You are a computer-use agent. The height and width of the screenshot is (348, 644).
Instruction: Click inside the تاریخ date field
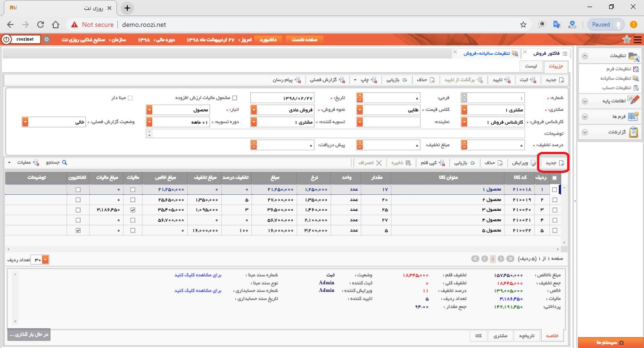[x=282, y=98]
